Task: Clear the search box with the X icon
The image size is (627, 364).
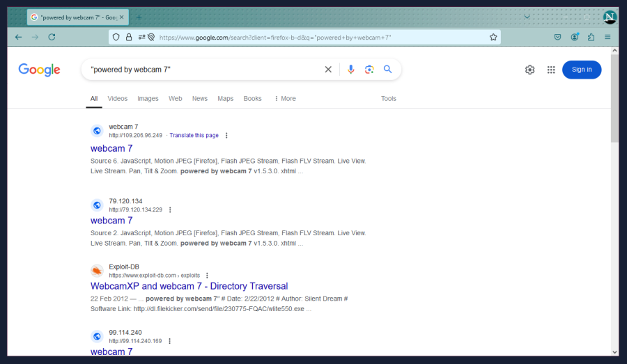Action: point(328,70)
